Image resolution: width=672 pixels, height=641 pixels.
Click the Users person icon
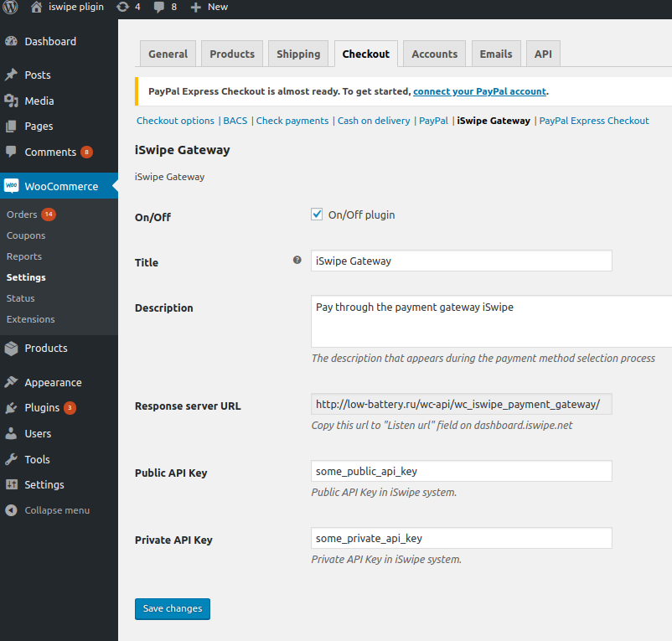pos(11,433)
